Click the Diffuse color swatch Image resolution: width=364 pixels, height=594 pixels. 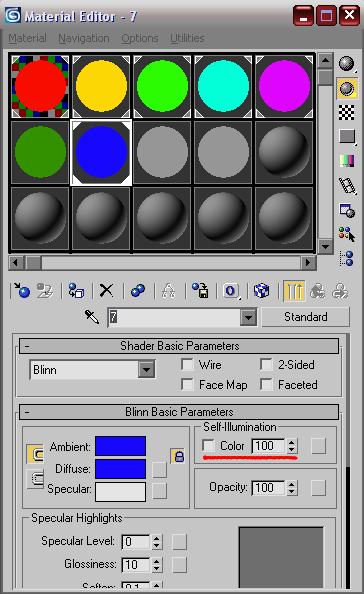point(120,469)
